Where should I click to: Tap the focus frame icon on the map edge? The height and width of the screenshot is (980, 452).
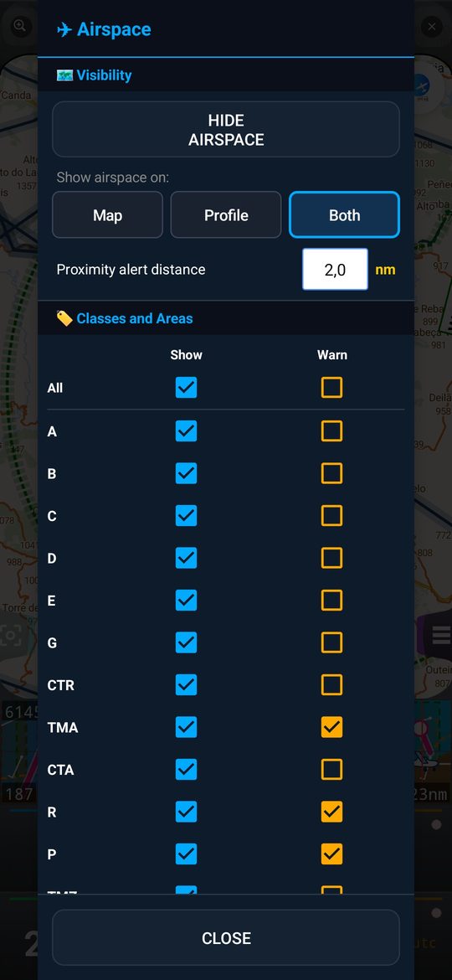click(x=11, y=636)
